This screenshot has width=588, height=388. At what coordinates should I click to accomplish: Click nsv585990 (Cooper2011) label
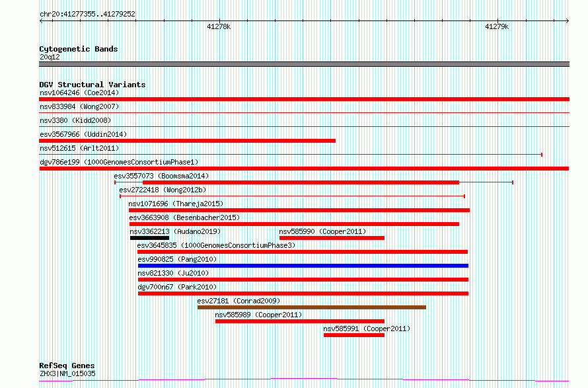(322, 231)
